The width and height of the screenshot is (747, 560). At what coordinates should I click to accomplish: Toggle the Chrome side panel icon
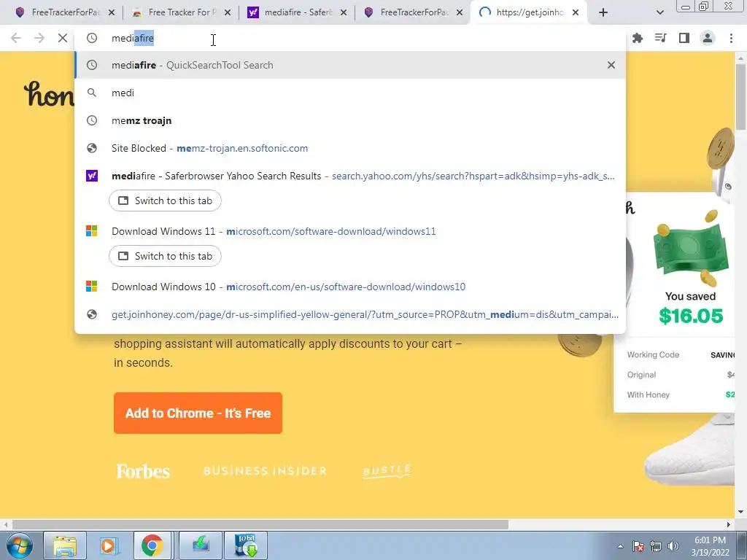pyautogui.click(x=684, y=38)
